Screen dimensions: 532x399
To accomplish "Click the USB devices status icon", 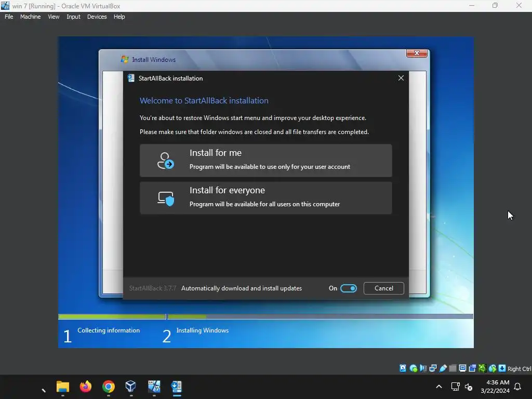I will point(443,368).
